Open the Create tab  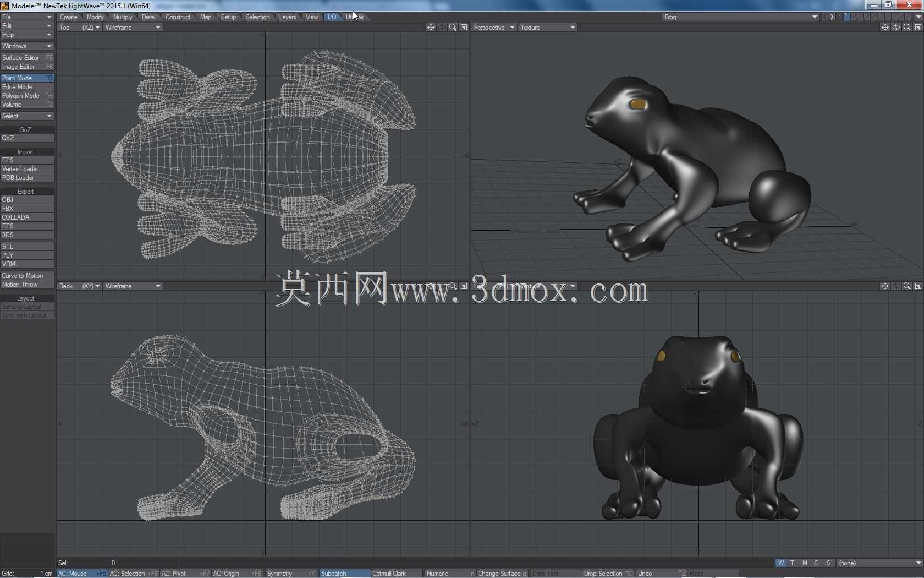tap(69, 17)
